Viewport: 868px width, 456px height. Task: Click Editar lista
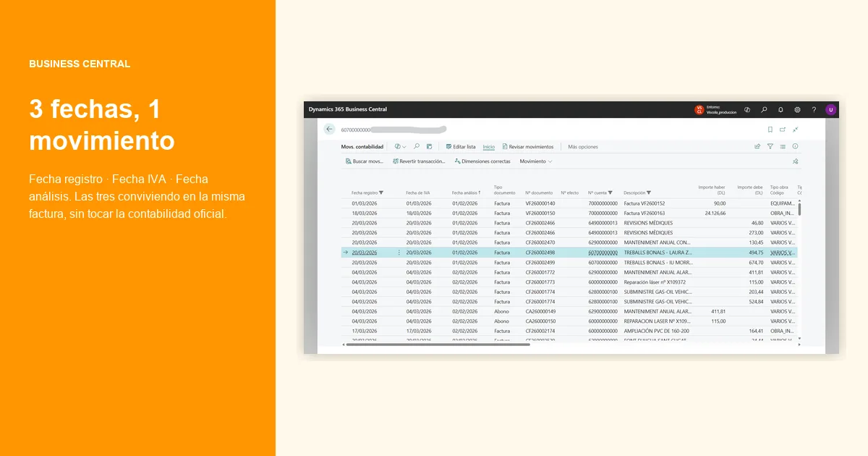click(x=460, y=147)
